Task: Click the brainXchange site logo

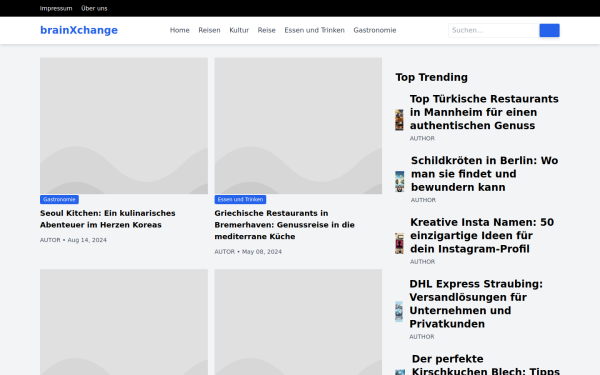Action: pos(79,30)
